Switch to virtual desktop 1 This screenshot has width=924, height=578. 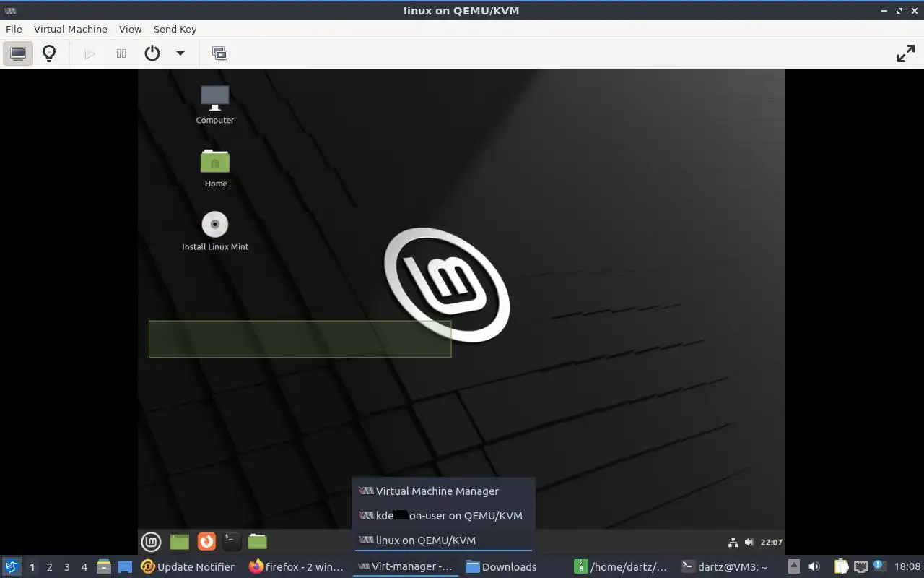(x=32, y=567)
